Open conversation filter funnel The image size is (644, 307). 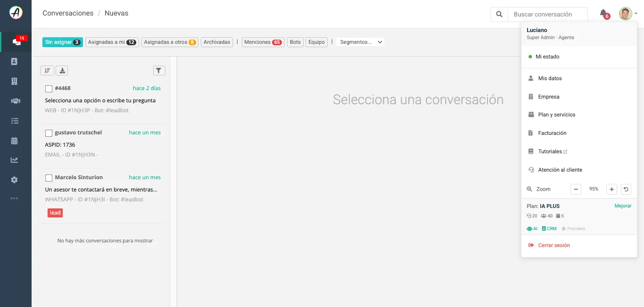coord(159,70)
